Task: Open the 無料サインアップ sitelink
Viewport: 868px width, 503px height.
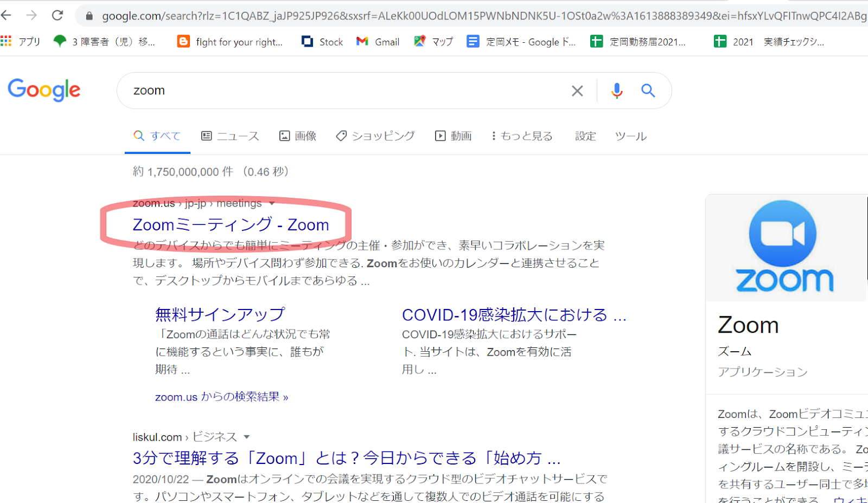Action: point(220,314)
